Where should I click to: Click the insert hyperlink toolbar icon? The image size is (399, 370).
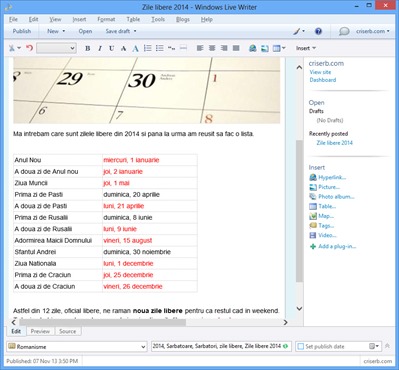253,48
